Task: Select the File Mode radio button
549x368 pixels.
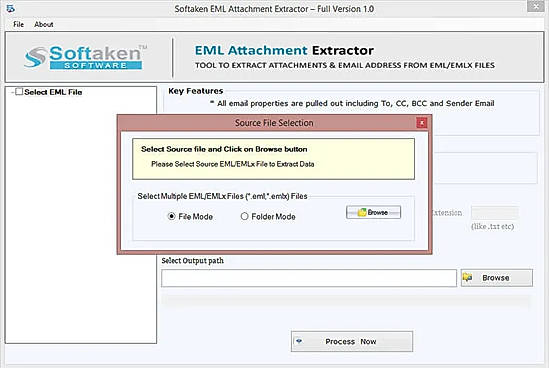Action: point(171,216)
